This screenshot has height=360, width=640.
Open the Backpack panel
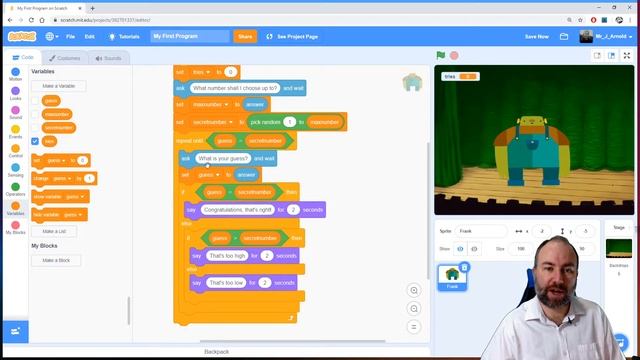[216, 351]
